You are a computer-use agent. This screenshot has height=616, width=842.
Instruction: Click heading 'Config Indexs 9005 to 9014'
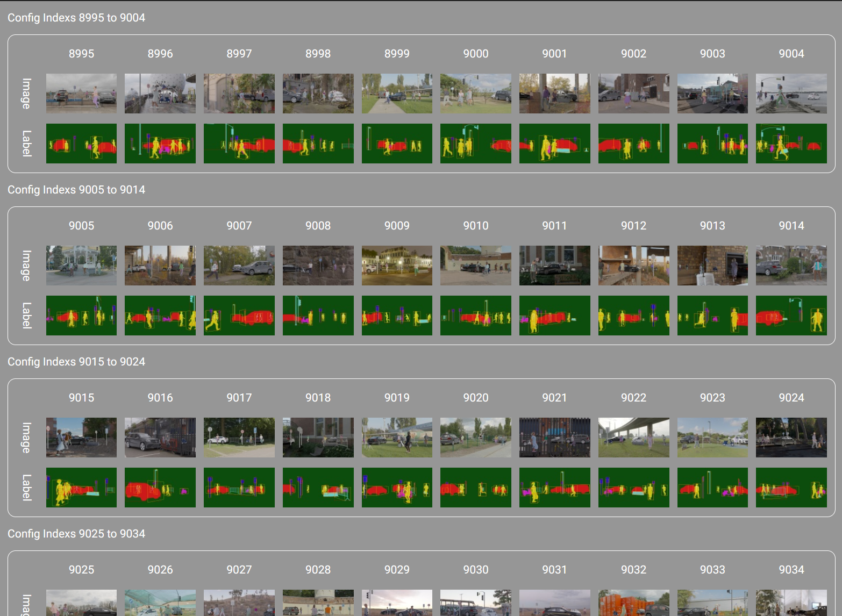76,190
